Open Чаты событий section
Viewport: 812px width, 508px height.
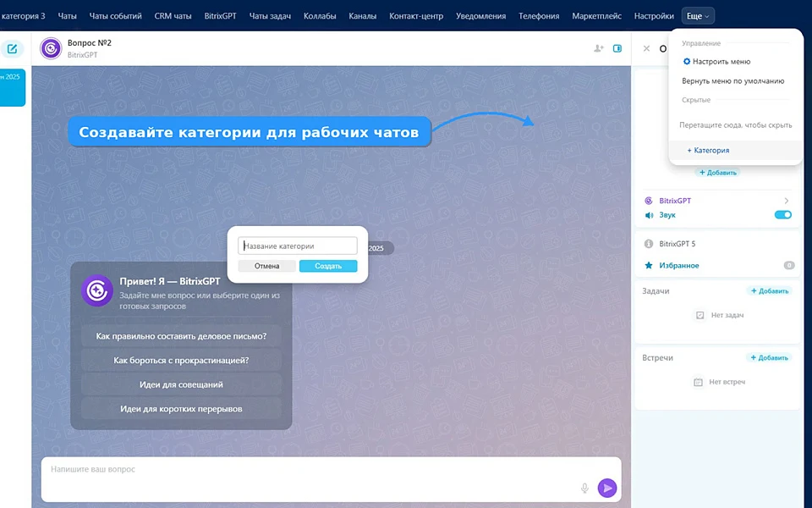pos(116,16)
